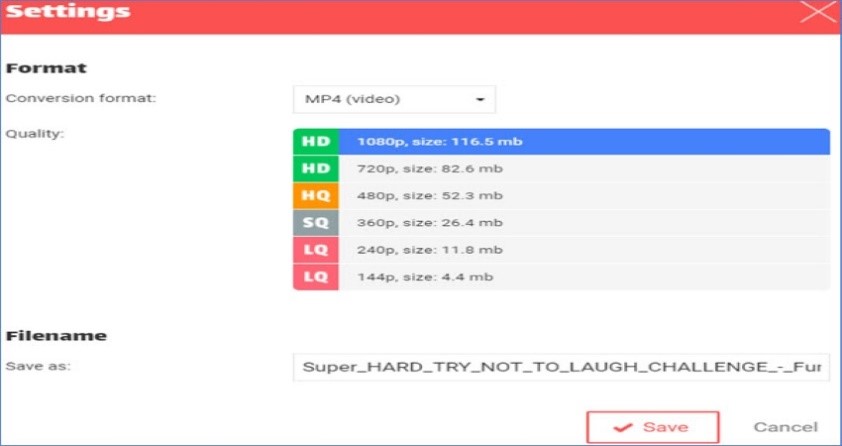842x446 pixels.
Task: Click the HD badge for 1080p
Action: tap(316, 142)
